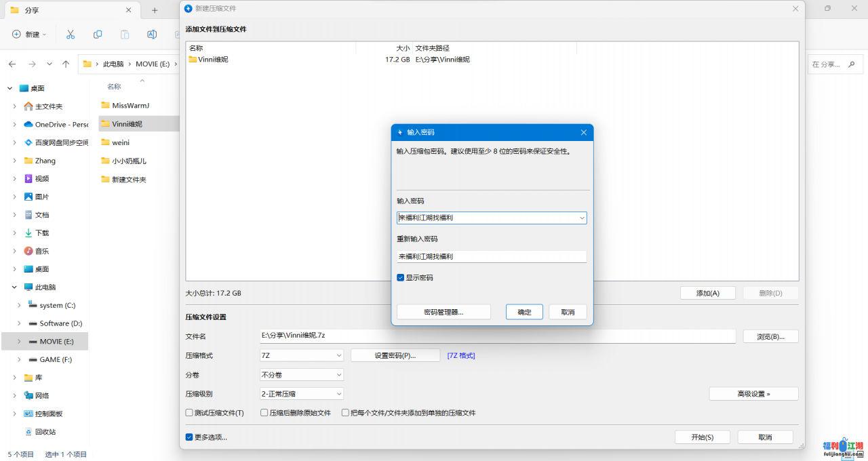Expand the system (C:) drive tree node

click(19, 306)
